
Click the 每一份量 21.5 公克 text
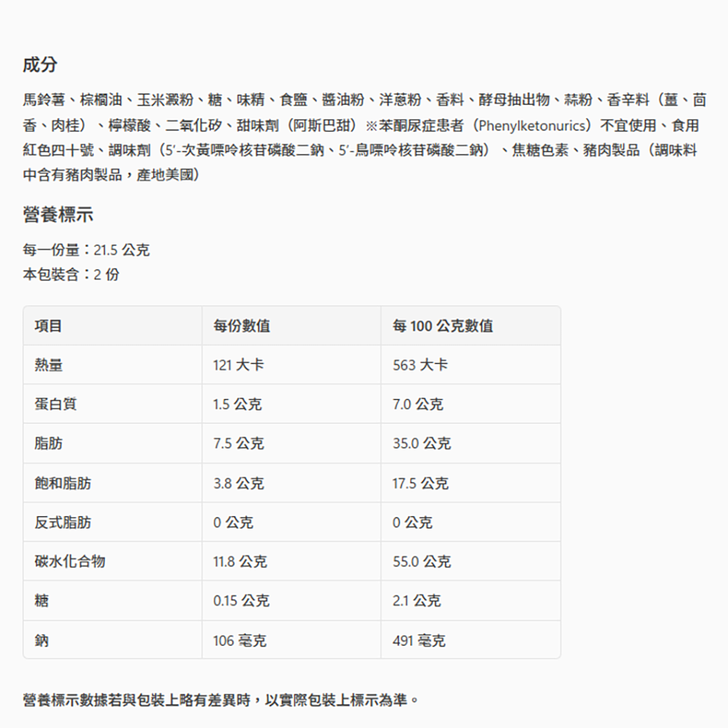(x=86, y=250)
